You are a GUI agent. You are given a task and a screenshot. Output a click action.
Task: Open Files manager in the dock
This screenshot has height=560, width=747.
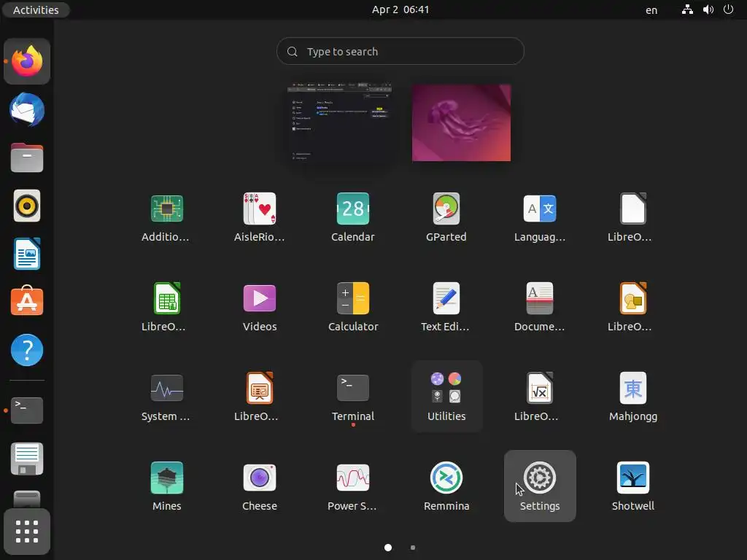point(27,157)
